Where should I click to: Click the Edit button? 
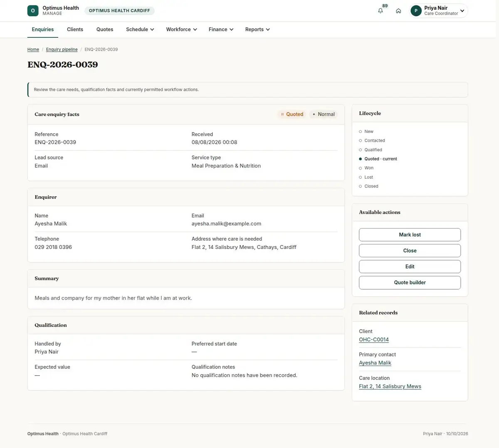(x=410, y=266)
